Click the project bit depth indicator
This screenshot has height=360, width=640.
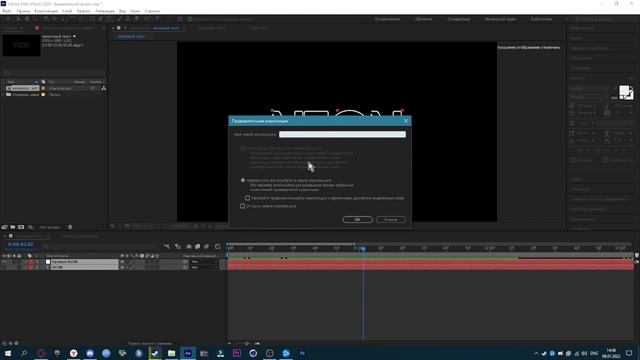50,227
